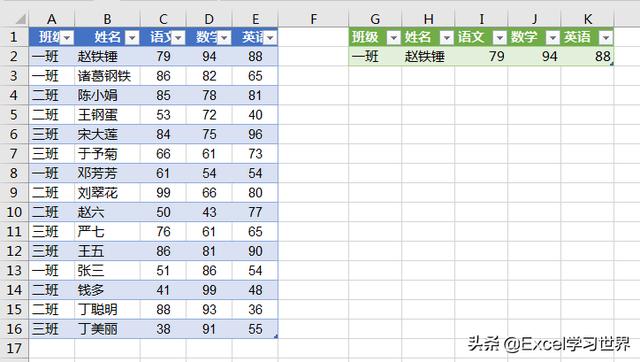Click cell with name 邓芳芳
The image size is (640, 362).
click(107, 173)
